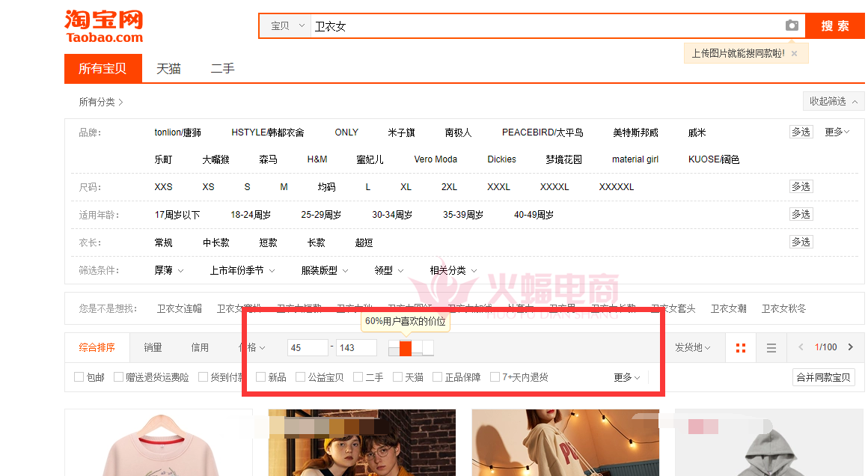Select age range 40-49周岁

534,215
